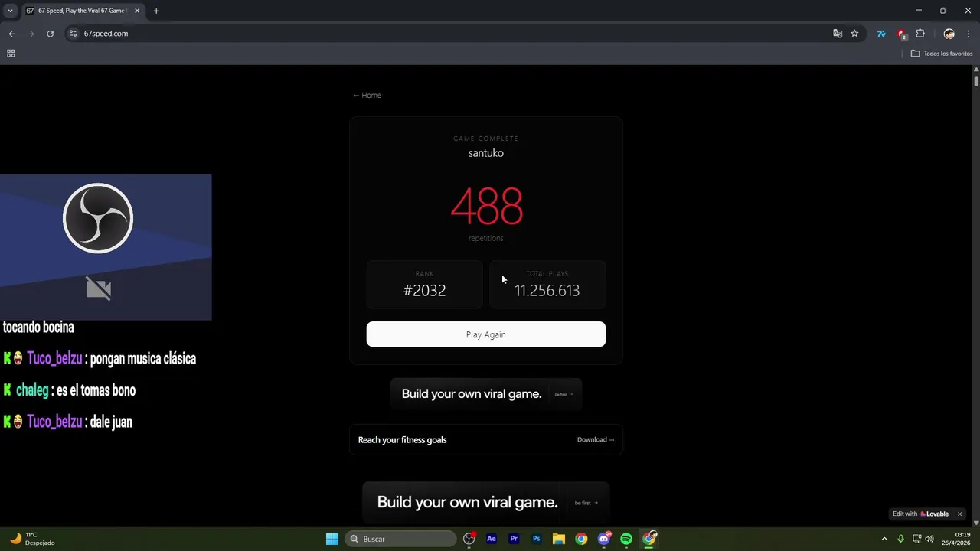
Task: Open the red extension with badge 2
Action: click(x=901, y=34)
